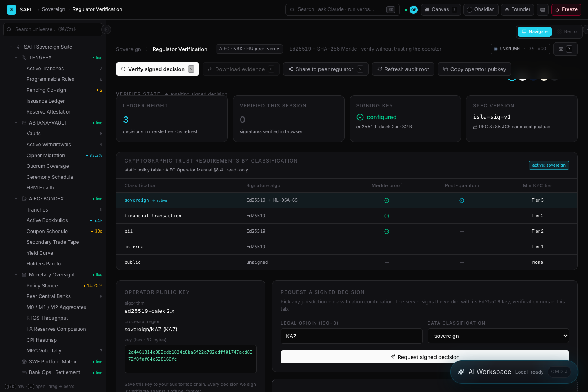Click the SAFI Sovereign Suite home icon
This screenshot has width=588, height=392.
point(19,47)
